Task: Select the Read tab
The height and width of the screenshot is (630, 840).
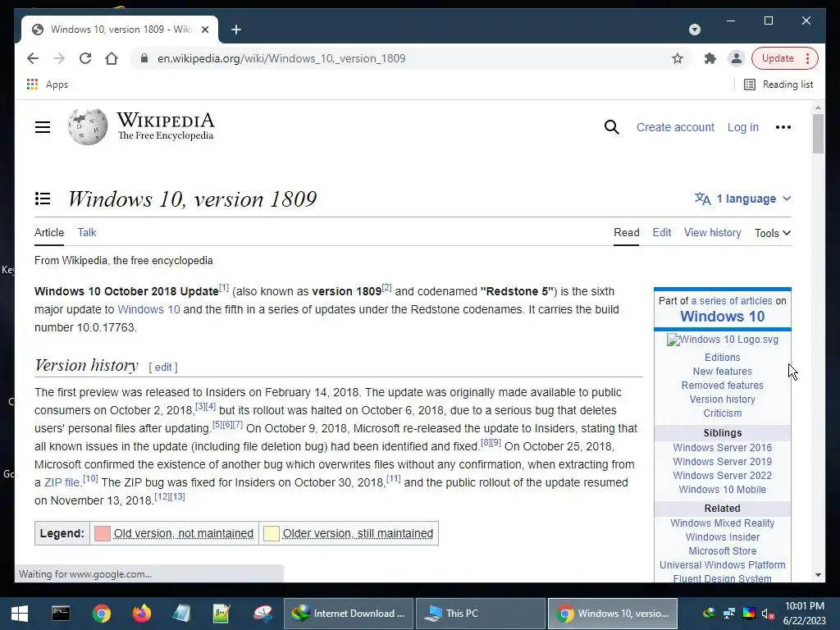Action: (626, 232)
